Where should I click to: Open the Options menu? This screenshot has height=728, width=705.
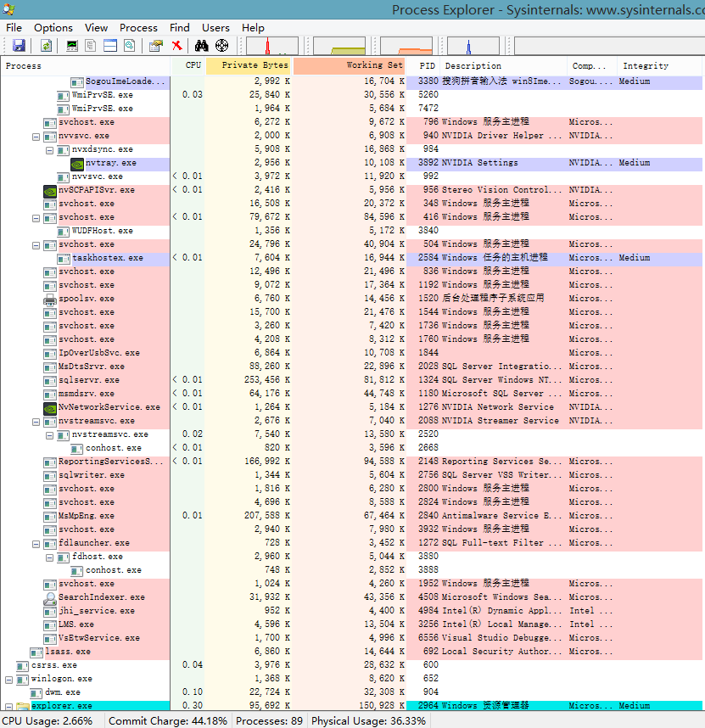pyautogui.click(x=53, y=27)
